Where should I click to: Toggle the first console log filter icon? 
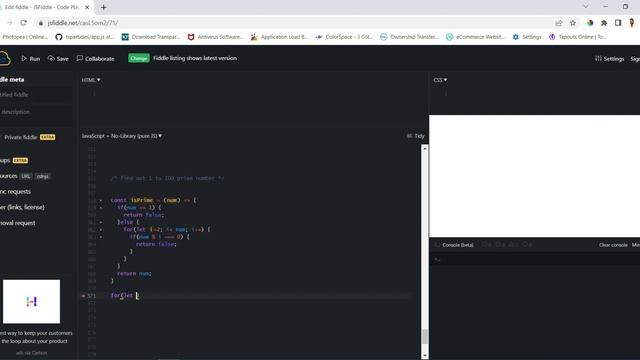pos(487,244)
